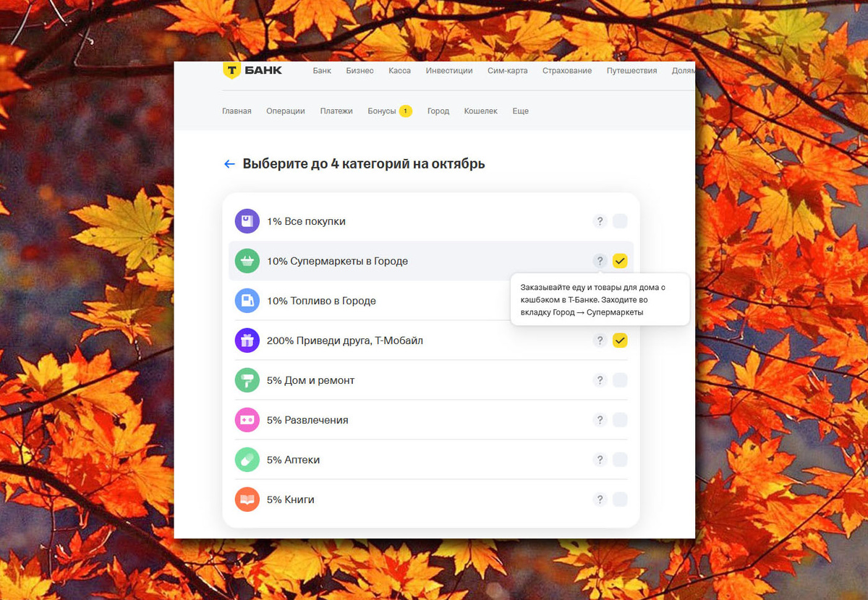Uncheck 200% Приведи друга checkbox
868x600 pixels.
click(x=620, y=340)
